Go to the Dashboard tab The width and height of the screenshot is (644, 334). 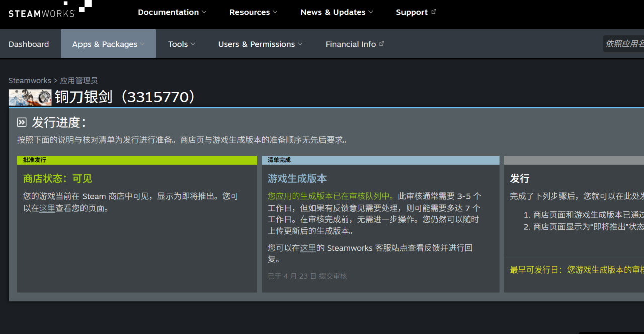29,44
